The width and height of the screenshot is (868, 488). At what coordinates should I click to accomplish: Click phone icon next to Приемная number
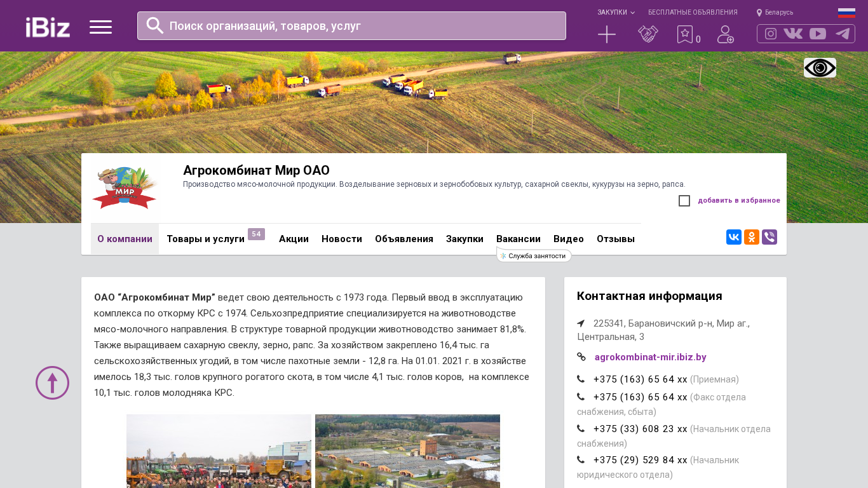click(x=581, y=379)
